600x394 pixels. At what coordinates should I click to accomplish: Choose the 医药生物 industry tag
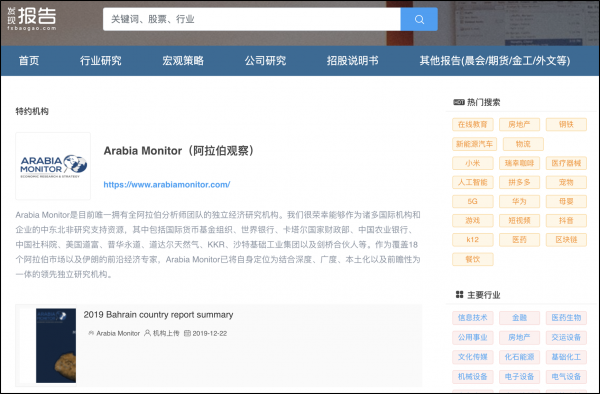(x=566, y=317)
